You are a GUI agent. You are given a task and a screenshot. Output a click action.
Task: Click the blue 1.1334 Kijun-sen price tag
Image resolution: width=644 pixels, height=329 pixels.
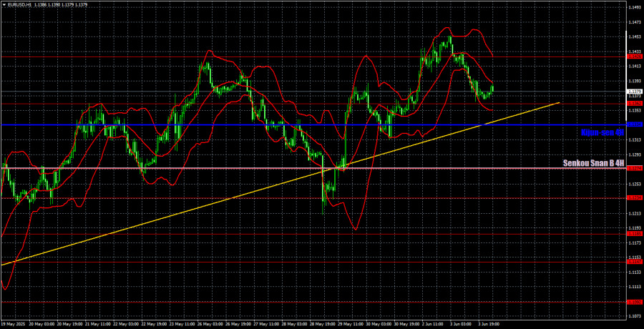[x=635, y=124]
